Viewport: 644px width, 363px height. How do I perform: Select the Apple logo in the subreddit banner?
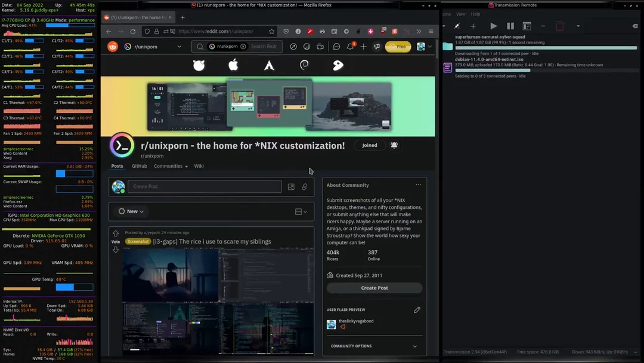click(x=233, y=65)
